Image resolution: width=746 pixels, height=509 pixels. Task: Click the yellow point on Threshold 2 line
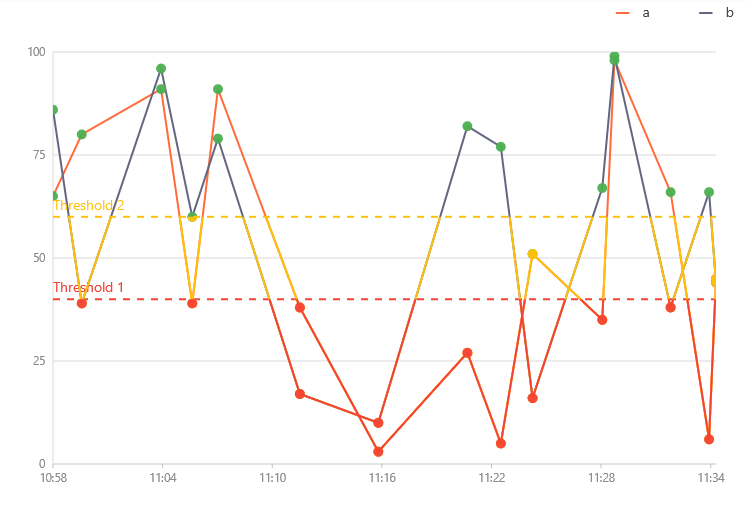[x=192, y=217]
